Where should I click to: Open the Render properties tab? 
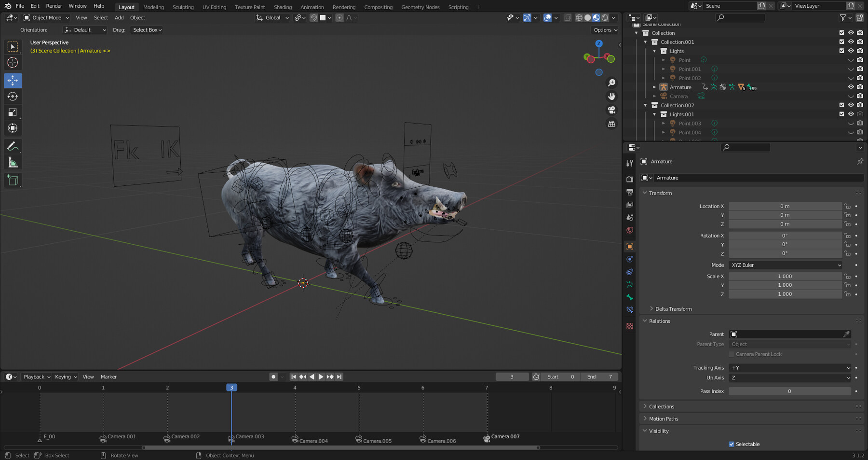(629, 179)
